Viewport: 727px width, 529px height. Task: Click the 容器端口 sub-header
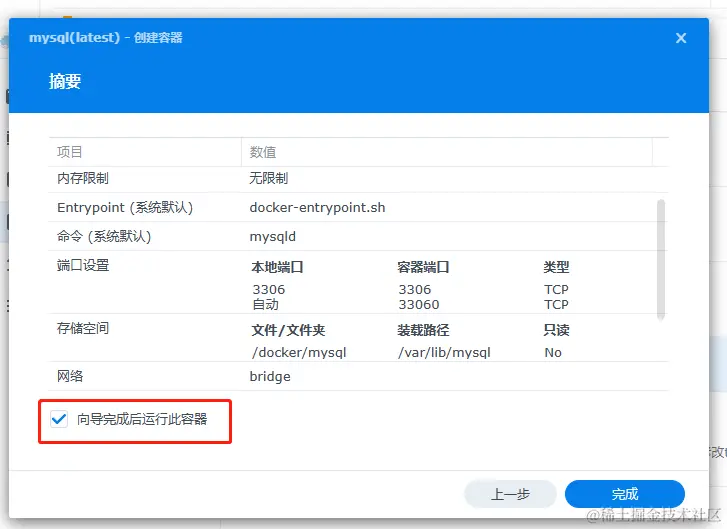tap(423, 267)
